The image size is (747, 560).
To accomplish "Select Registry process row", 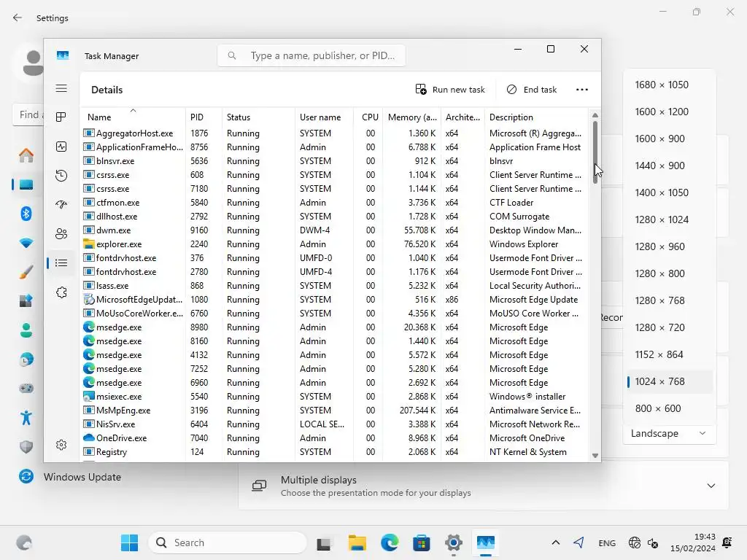I will [x=334, y=451].
